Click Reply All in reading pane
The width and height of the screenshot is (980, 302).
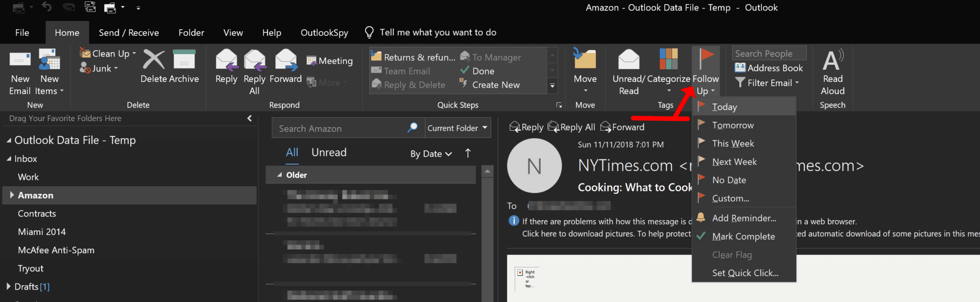coord(571,127)
